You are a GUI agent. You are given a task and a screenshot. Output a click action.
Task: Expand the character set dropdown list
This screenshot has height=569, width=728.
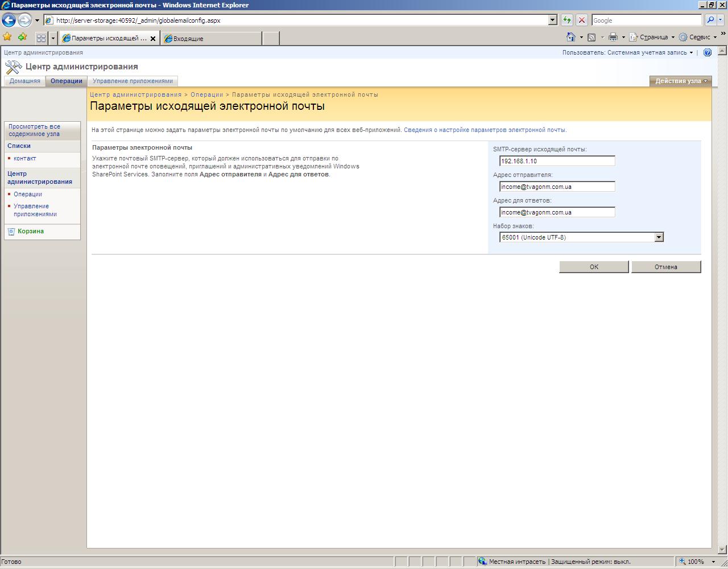[x=659, y=237]
